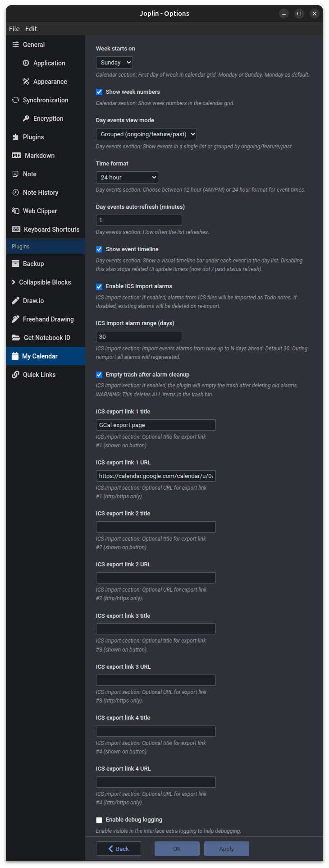Image resolution: width=329 pixels, height=868 pixels.
Task: Select the Draw.io pencil icon
Action: [x=15, y=300]
